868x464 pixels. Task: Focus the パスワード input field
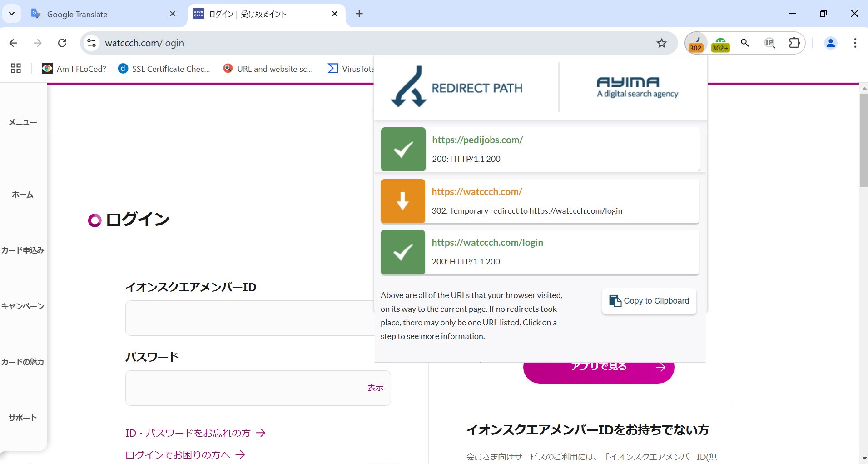click(x=258, y=388)
